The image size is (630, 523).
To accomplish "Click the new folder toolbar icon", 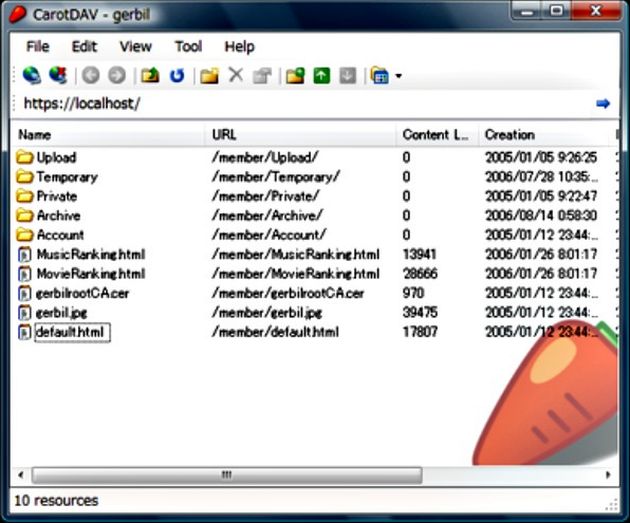I will coord(209,75).
